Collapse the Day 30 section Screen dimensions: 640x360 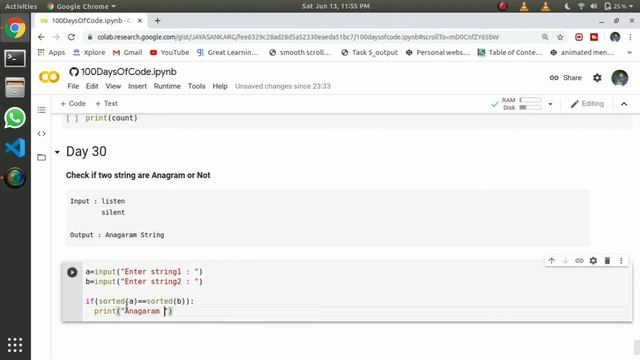(x=57, y=152)
